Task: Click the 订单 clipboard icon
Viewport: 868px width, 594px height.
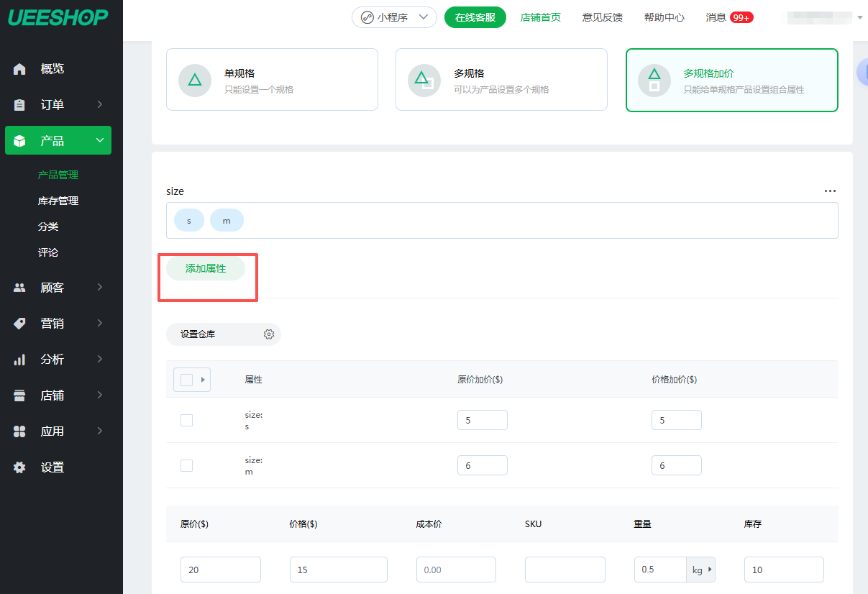Action: 19,105
